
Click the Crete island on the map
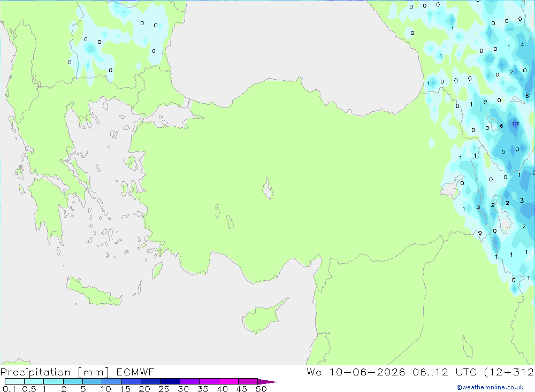tap(94, 291)
